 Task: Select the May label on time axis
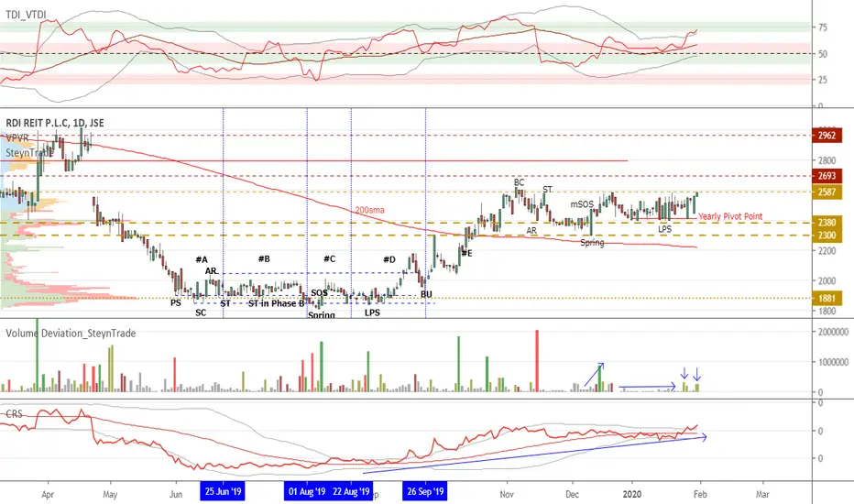pos(110,494)
